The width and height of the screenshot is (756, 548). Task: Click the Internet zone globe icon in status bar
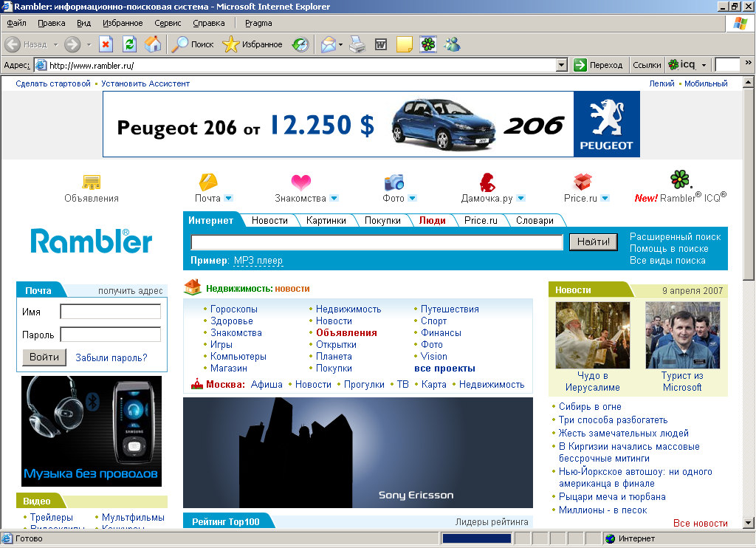(x=611, y=538)
